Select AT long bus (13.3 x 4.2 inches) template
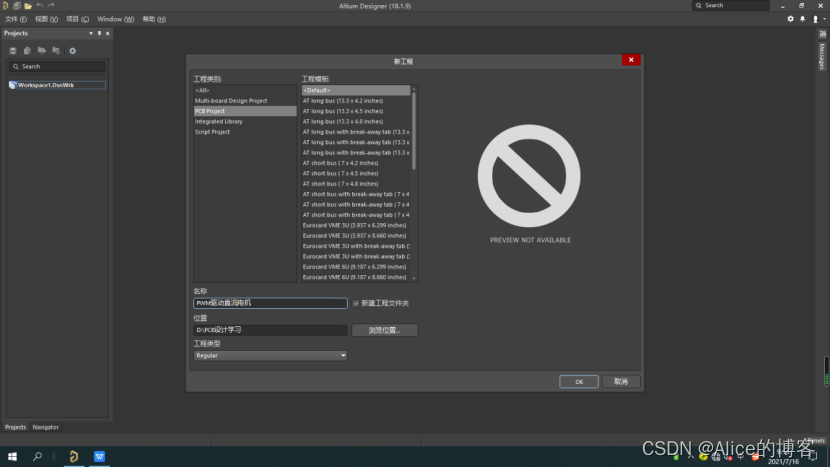Viewport: 831px width, 468px height. (x=356, y=101)
